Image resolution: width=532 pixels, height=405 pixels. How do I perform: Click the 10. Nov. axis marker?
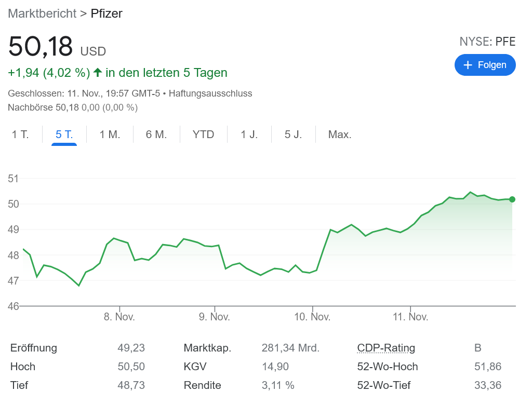point(312,317)
